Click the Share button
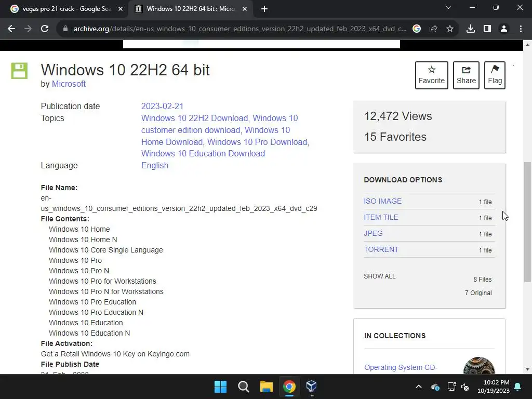The height and width of the screenshot is (399, 532). pos(466,75)
